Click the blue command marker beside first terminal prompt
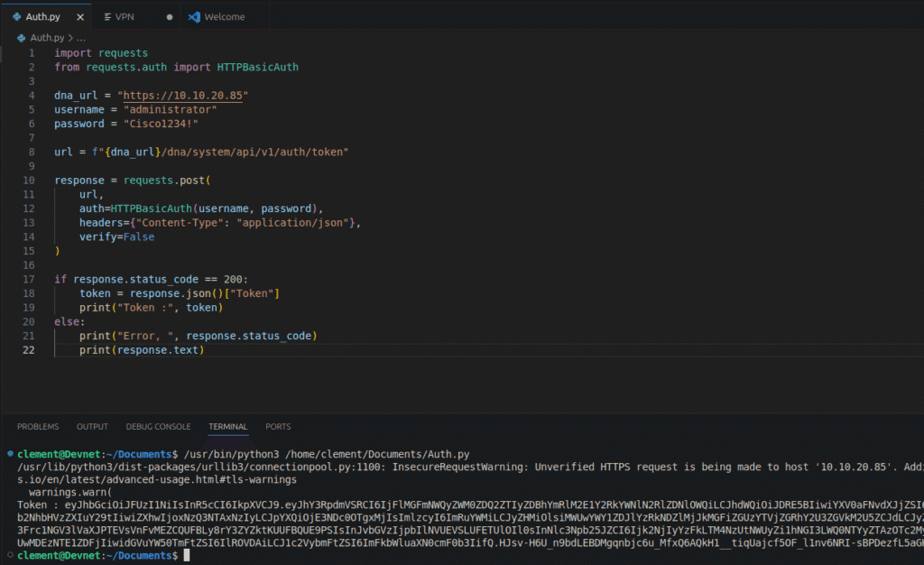Screen dimensions: 924x565 10,454
